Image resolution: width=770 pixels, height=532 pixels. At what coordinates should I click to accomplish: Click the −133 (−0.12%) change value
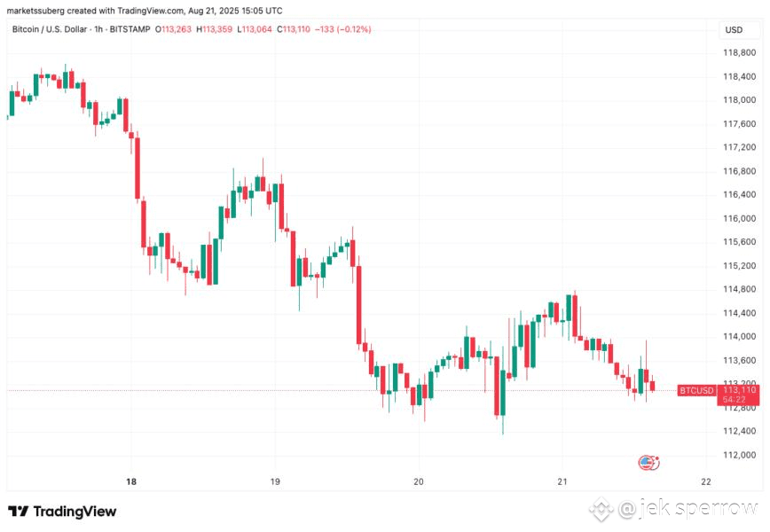(342, 29)
